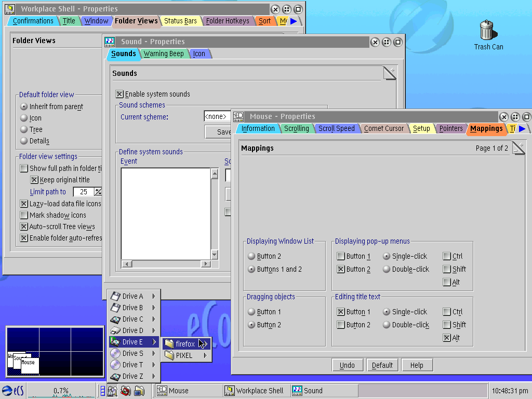Switch to the Pointers tab in Mouse Properties
Screen dimensions: 532x399
pos(451,129)
